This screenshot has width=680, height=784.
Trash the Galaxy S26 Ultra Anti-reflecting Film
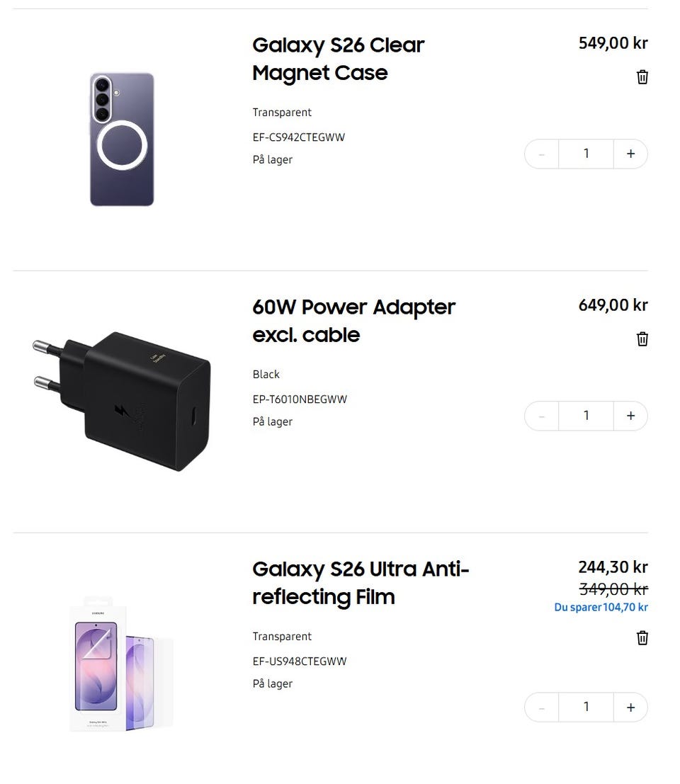642,638
